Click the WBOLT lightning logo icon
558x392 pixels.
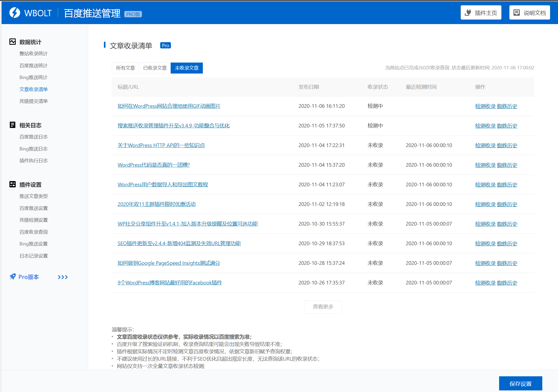(15, 13)
